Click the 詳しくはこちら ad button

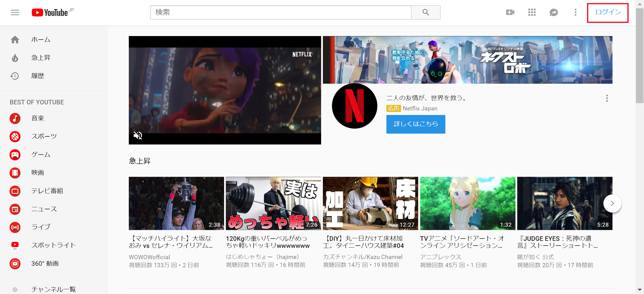pos(415,124)
